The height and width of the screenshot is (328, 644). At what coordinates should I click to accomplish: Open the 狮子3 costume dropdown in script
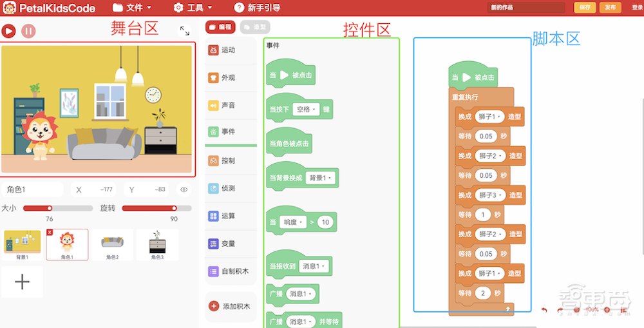click(489, 195)
